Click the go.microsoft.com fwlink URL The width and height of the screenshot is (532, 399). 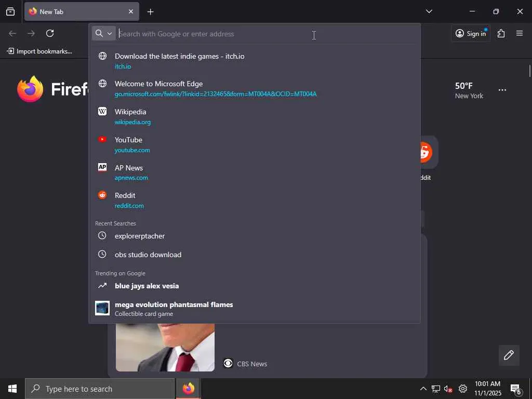pyautogui.click(x=216, y=94)
